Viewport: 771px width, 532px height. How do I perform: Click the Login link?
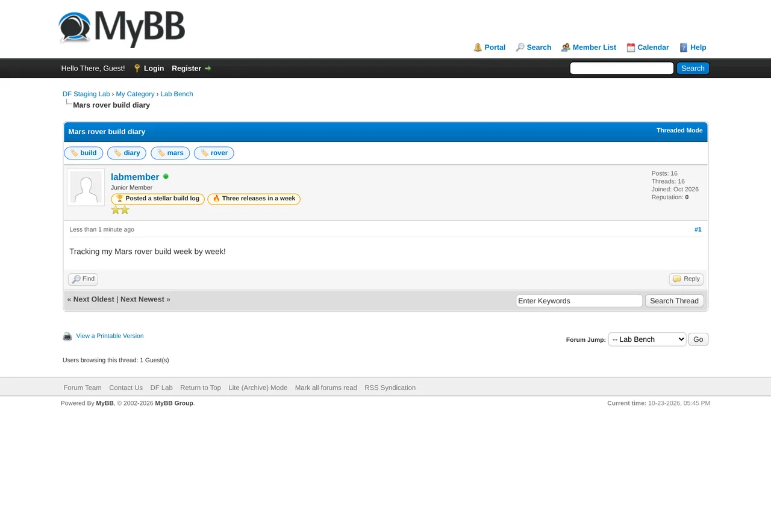point(154,69)
